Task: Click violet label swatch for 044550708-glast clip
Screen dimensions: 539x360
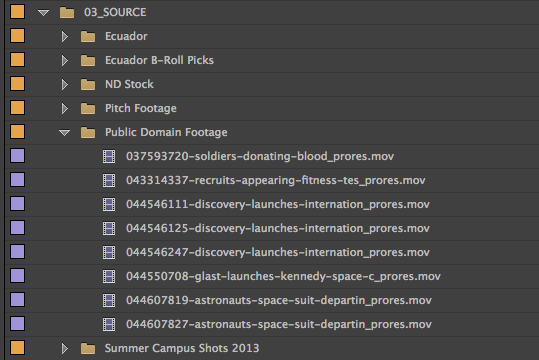Action: coord(18,275)
